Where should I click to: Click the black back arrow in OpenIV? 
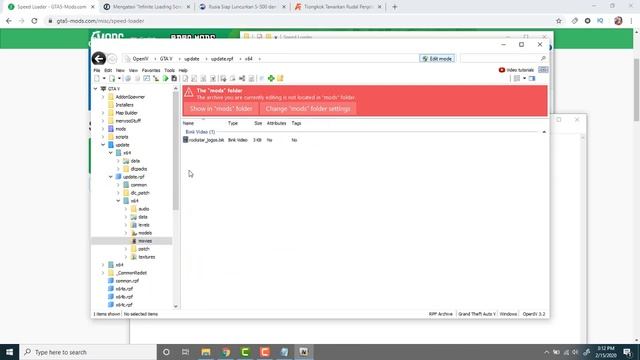[98, 59]
